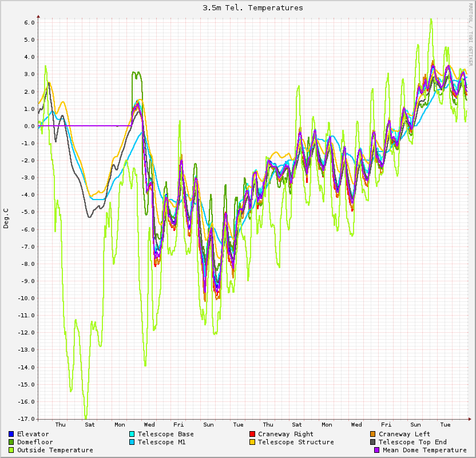The height and width of the screenshot is (458, 476).
Task: Click the 0.0 tick label on Y-axis
Action: 30,126
